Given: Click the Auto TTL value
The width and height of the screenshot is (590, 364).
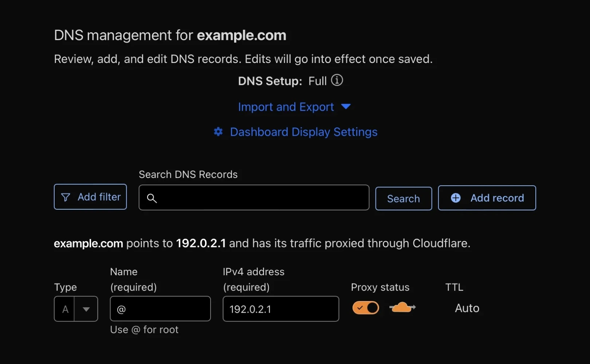Looking at the screenshot, I should click(x=467, y=308).
